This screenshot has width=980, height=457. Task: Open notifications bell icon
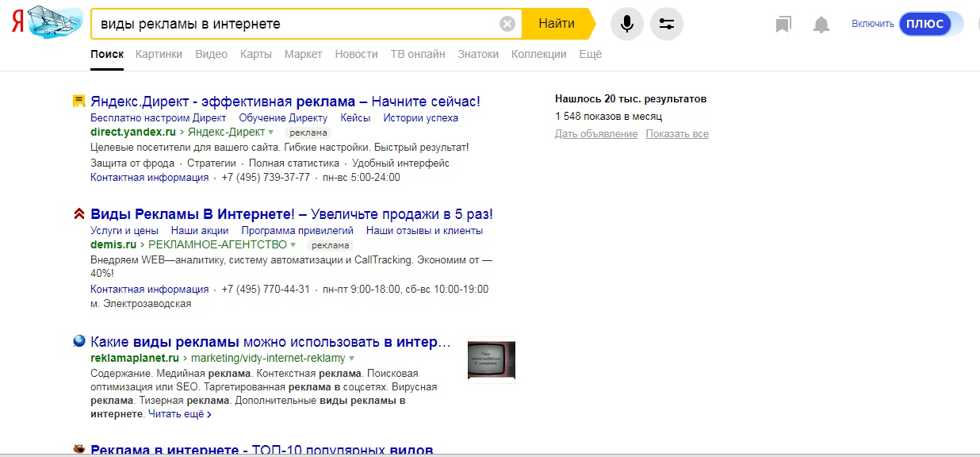[x=821, y=25]
